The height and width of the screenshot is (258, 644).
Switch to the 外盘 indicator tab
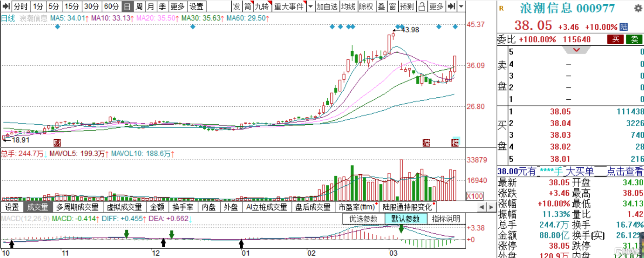231,207
